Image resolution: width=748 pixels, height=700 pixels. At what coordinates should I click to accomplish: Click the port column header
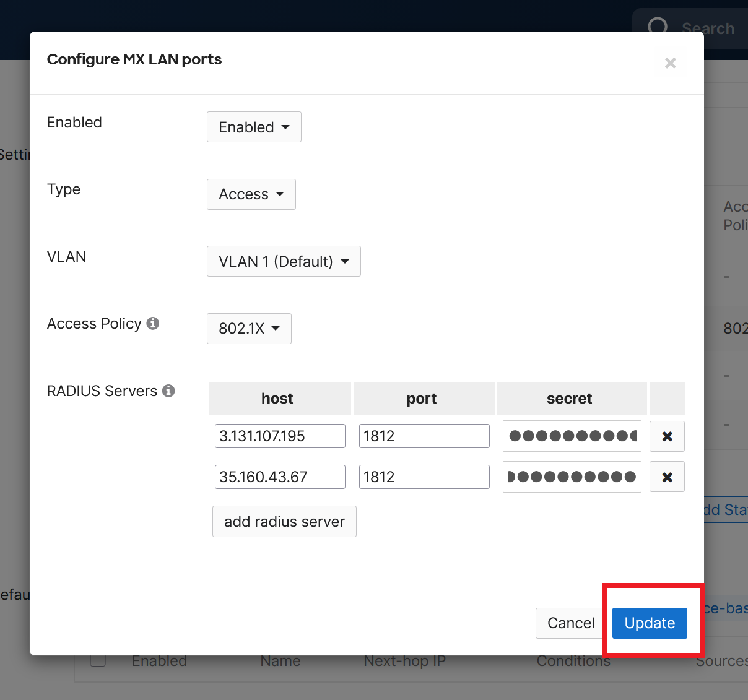424,399
